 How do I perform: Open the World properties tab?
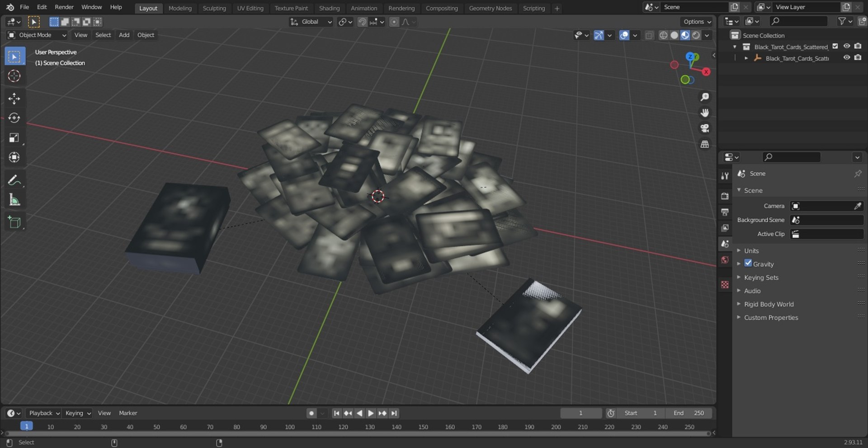725,260
